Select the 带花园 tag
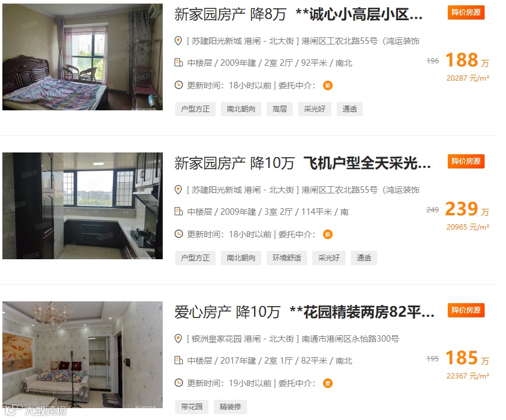 pos(192,407)
